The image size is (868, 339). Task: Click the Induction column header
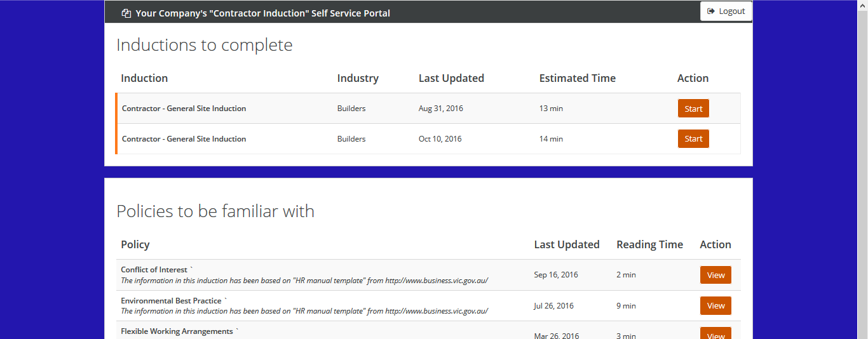coord(144,78)
